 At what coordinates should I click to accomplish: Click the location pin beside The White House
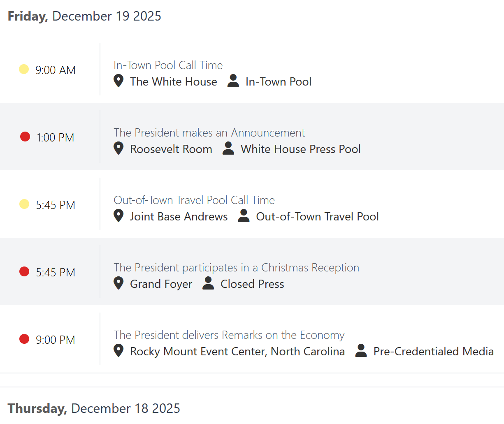118,81
